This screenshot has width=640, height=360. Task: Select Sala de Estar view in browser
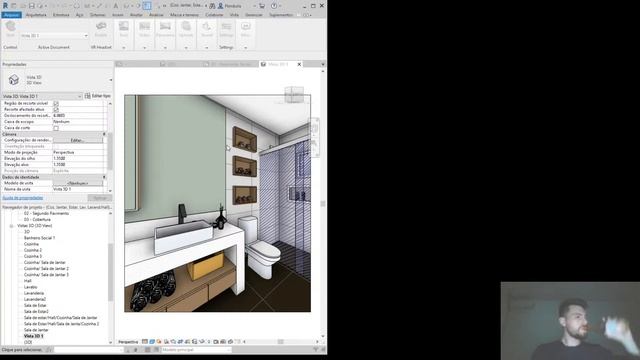[x=35, y=305]
